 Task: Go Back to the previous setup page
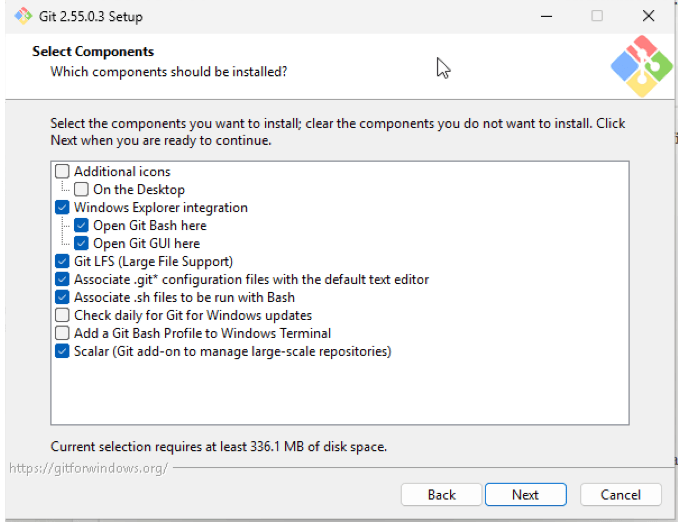[441, 495]
